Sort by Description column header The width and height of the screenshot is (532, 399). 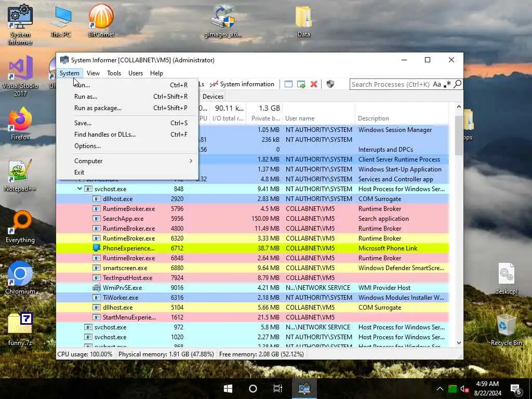pyautogui.click(x=402, y=118)
